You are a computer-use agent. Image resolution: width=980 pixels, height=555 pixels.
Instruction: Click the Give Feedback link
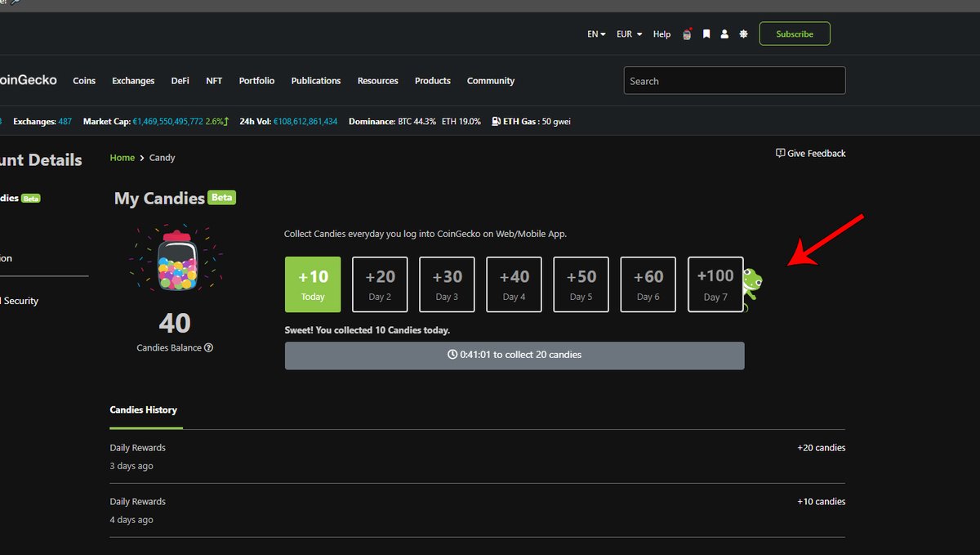click(810, 153)
